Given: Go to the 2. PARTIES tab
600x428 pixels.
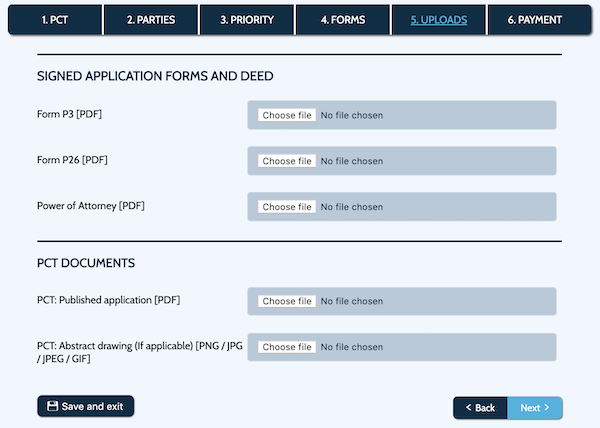Looking at the screenshot, I should 151,20.
